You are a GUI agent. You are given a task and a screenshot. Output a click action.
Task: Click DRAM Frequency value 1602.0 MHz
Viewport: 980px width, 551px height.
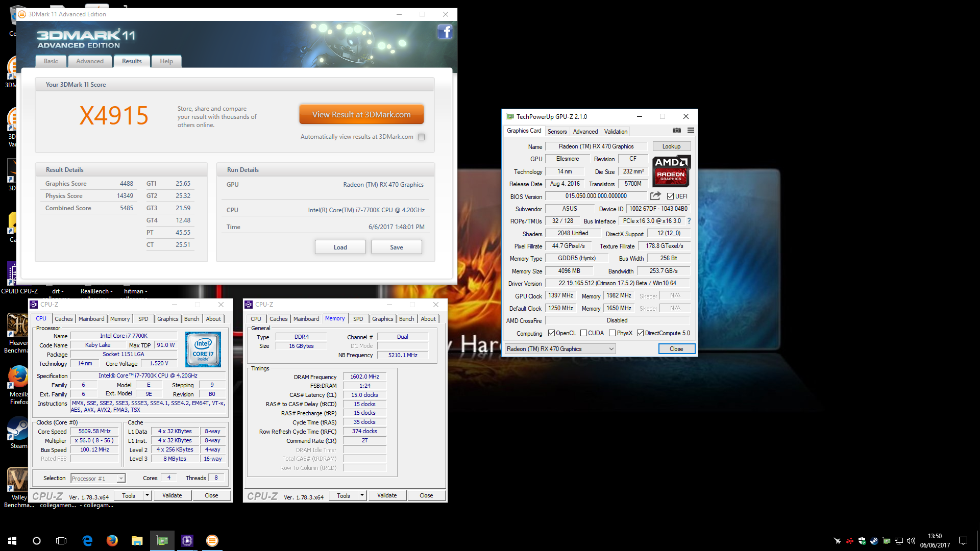point(365,377)
